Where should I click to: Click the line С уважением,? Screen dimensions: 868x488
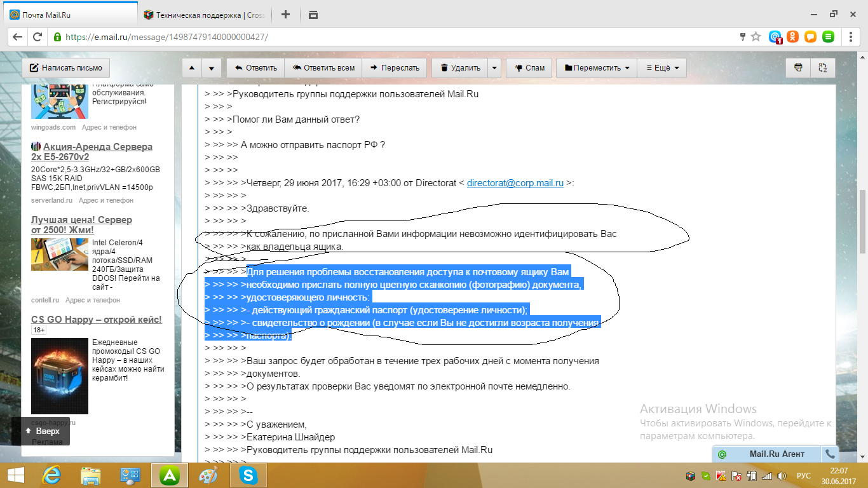tap(276, 424)
